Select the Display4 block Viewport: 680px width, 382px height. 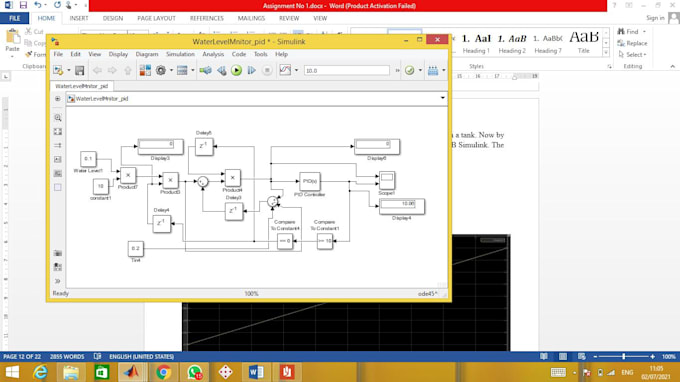402,206
